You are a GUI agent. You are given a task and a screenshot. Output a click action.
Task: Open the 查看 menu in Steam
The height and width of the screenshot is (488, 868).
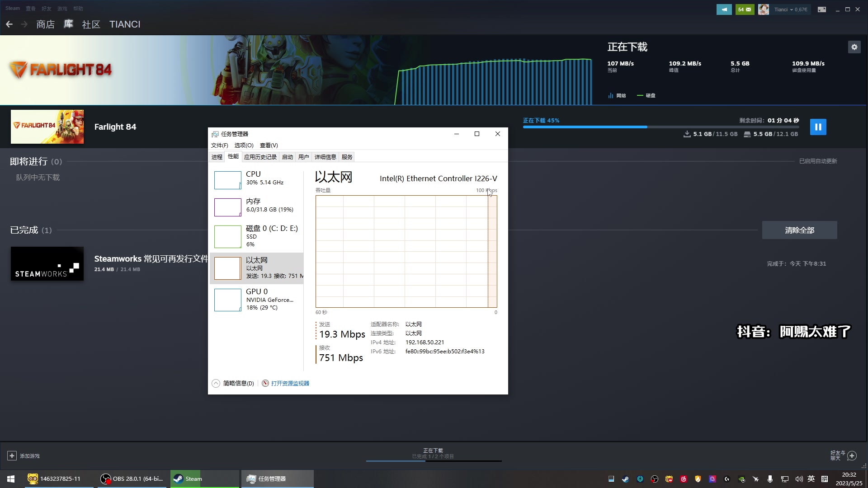tap(30, 9)
